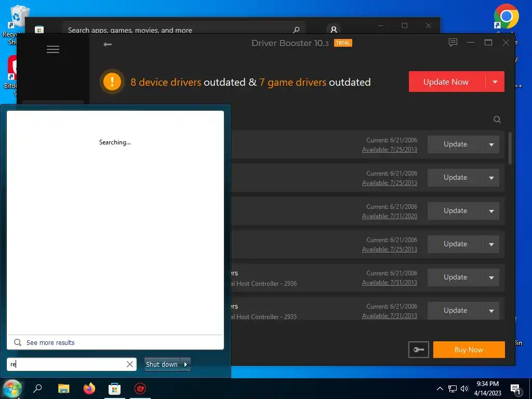Go back with the left arrow
532x399 pixels.
point(108,45)
